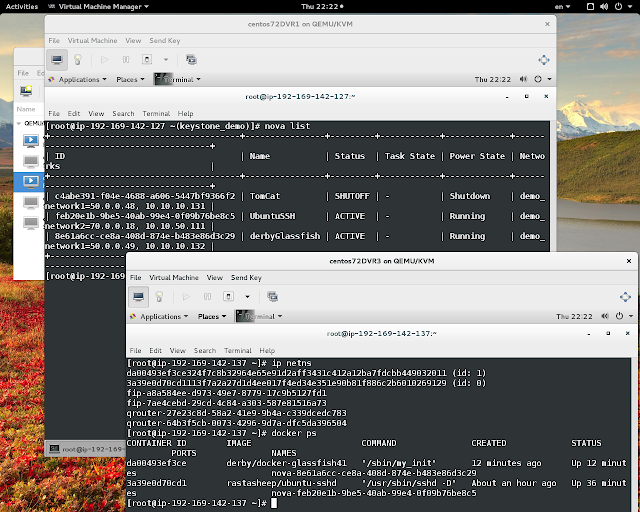Open Terminal menu in 192-169-142-127 terminal
Viewport: 640px width, 512px height.
tap(156, 114)
